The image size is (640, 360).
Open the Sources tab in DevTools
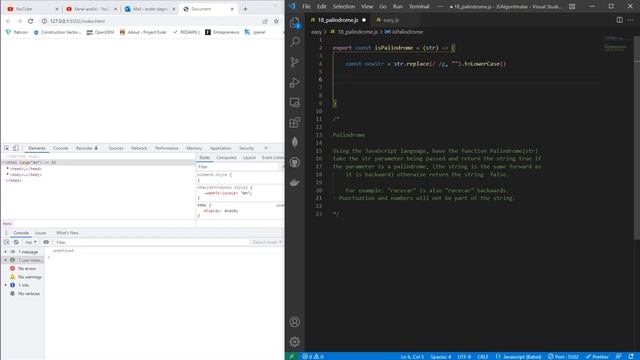116,148
